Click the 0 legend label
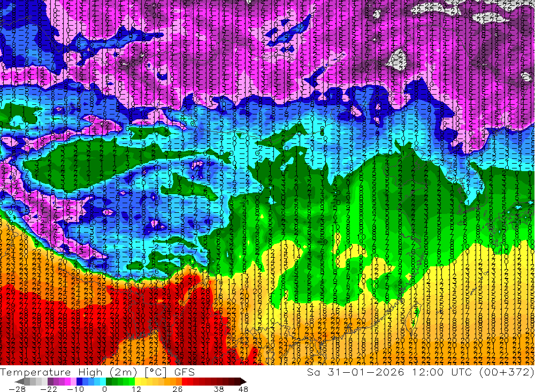The width and height of the screenshot is (535, 392). [105, 389]
